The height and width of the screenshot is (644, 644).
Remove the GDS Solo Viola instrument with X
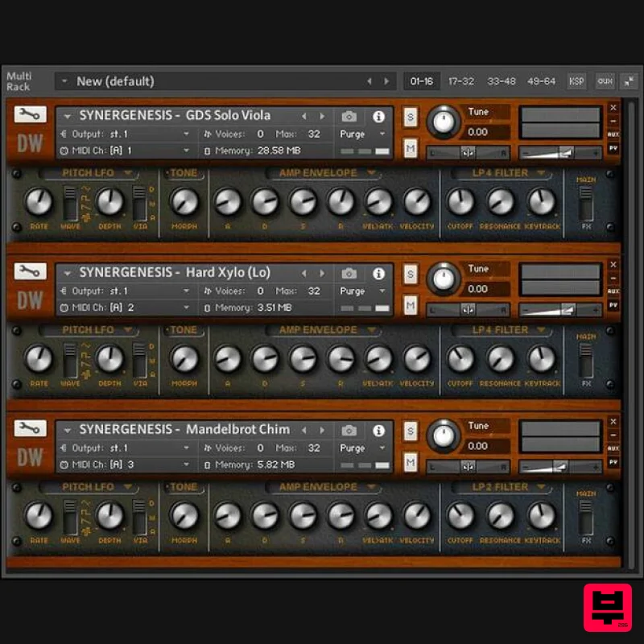[x=613, y=108]
